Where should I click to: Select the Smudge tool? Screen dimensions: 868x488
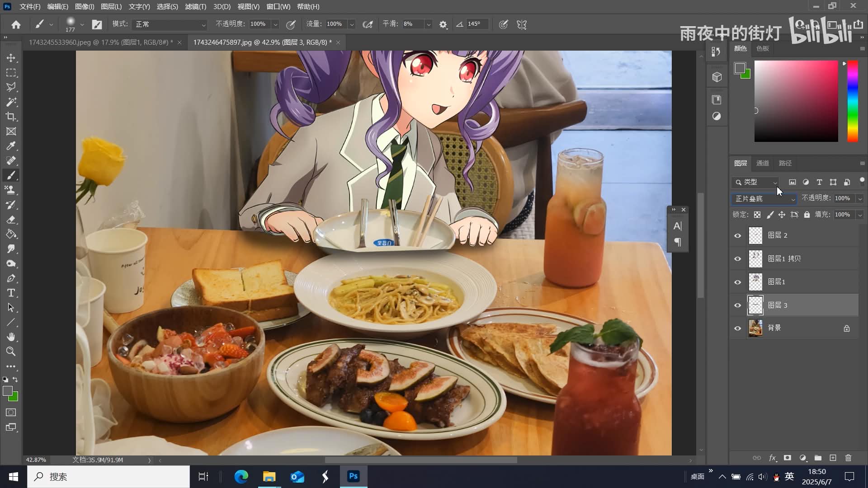click(x=11, y=249)
